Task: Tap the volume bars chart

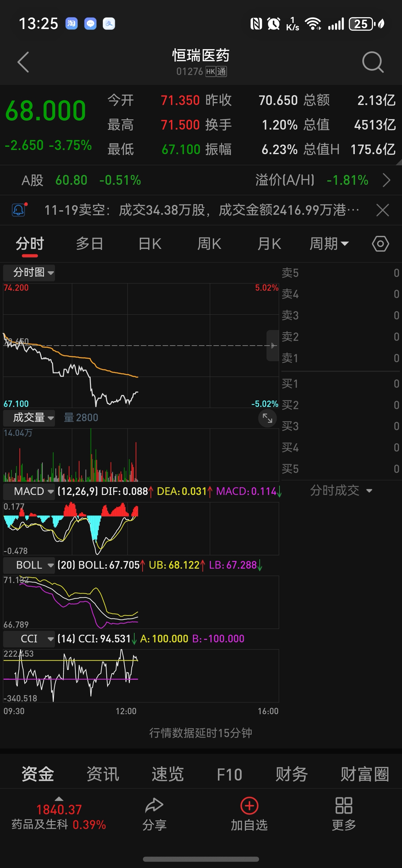Action: [x=141, y=455]
